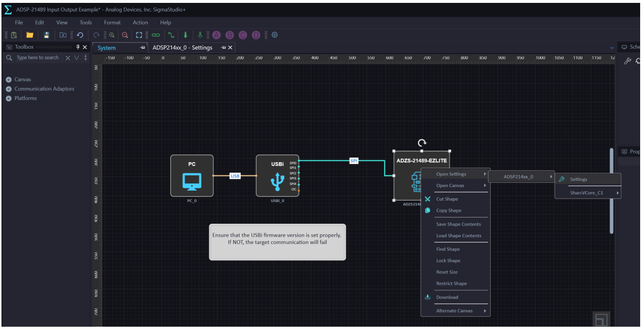The height and width of the screenshot is (332, 644).
Task: Expand the Platforms toolbox category
Action: (9, 98)
